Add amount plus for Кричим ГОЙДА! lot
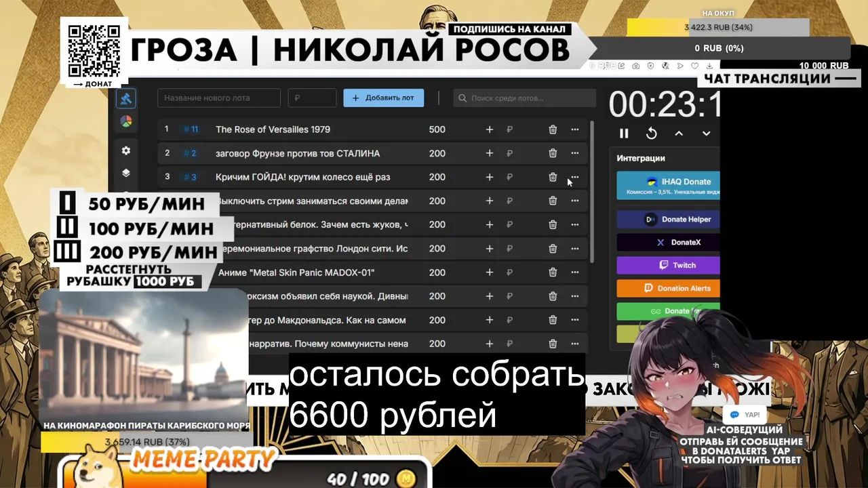 [490, 177]
